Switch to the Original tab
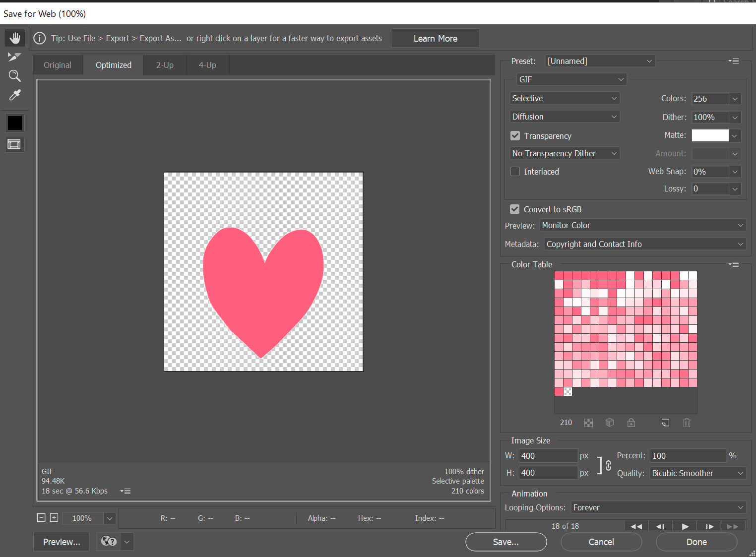 pos(57,64)
